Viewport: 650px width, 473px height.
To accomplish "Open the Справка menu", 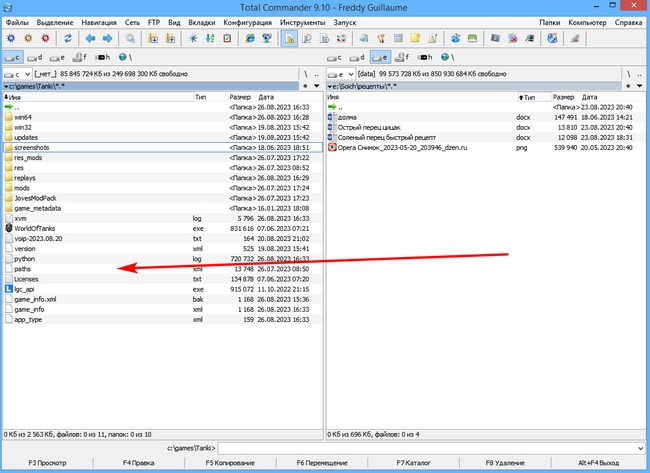I will [628, 22].
